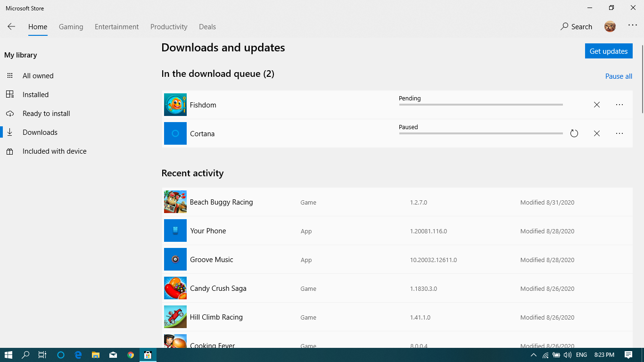Switch to the Home tab
Image resolution: width=644 pixels, height=362 pixels.
click(x=38, y=27)
